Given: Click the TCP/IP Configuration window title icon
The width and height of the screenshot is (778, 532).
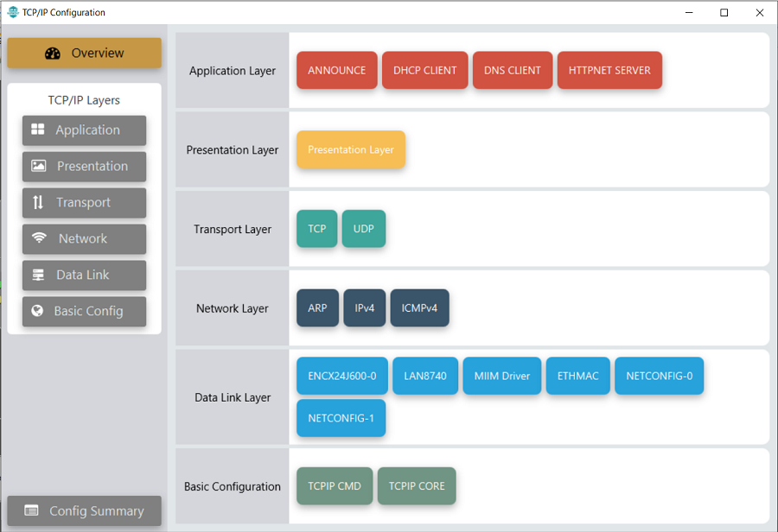Looking at the screenshot, I should (x=13, y=12).
